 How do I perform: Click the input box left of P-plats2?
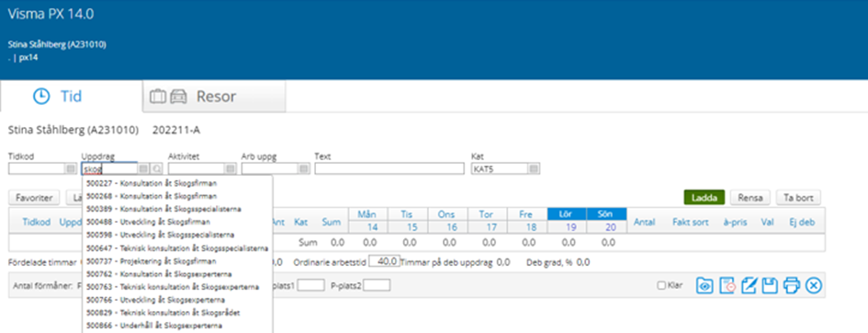coord(310,285)
